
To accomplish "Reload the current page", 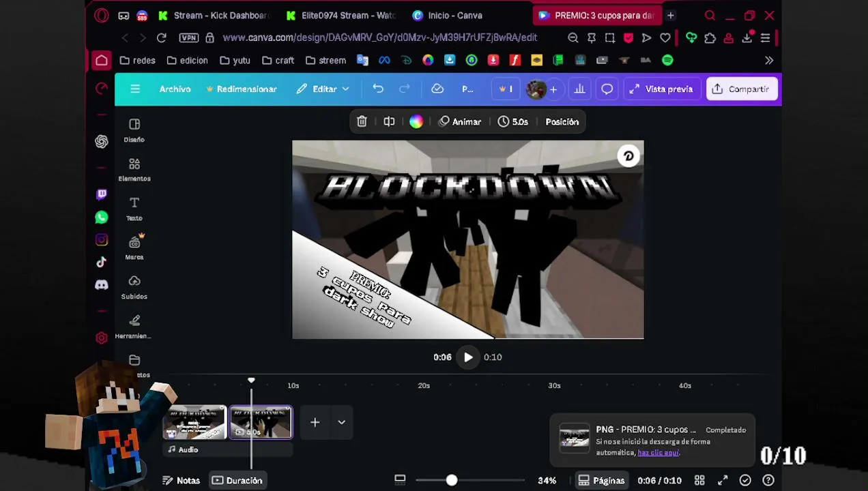I will click(x=162, y=38).
